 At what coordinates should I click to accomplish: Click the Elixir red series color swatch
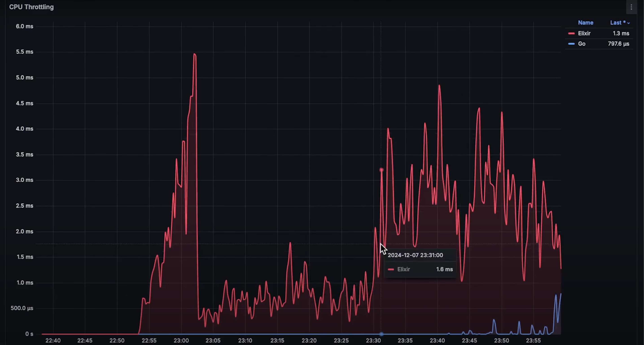coord(571,33)
